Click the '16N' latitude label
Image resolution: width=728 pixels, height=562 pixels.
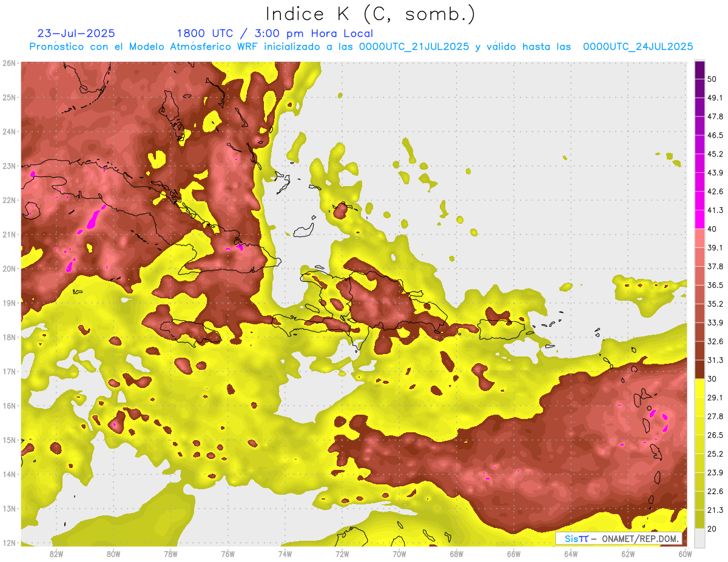pyautogui.click(x=9, y=406)
